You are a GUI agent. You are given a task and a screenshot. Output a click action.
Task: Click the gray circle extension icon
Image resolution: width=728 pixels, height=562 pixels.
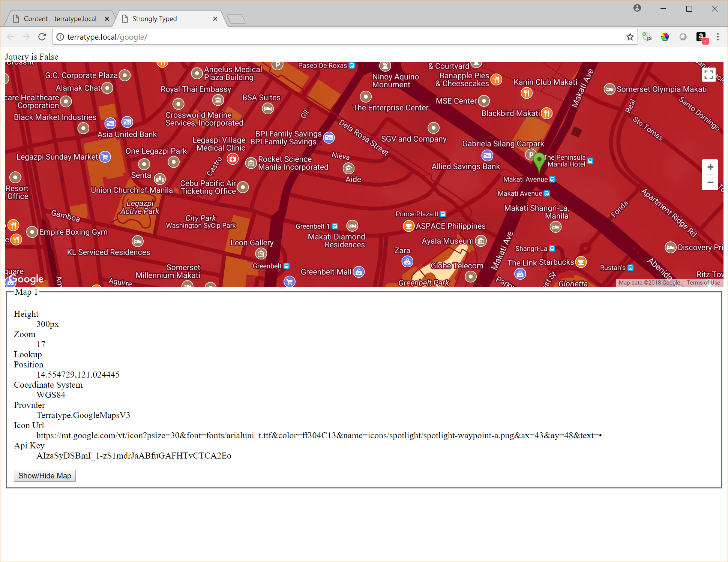click(683, 37)
